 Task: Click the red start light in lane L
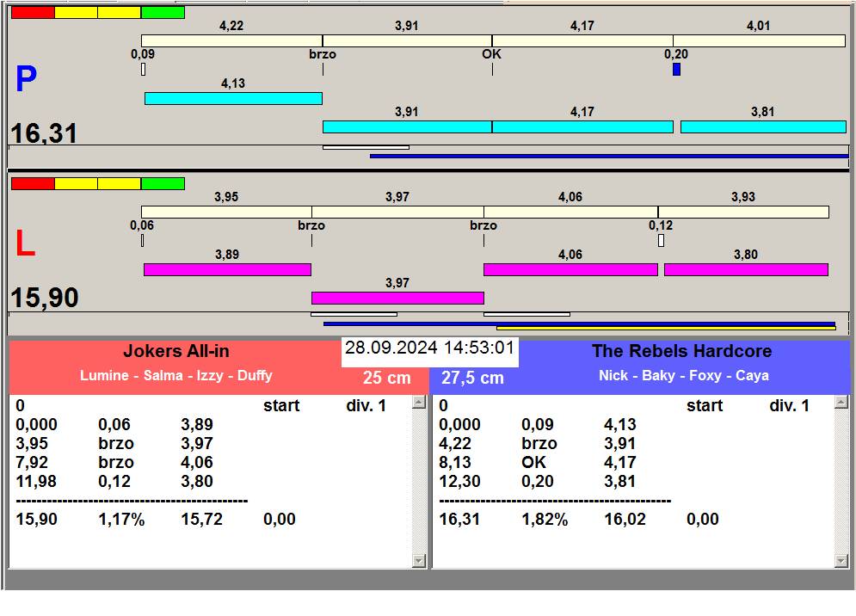[33, 184]
